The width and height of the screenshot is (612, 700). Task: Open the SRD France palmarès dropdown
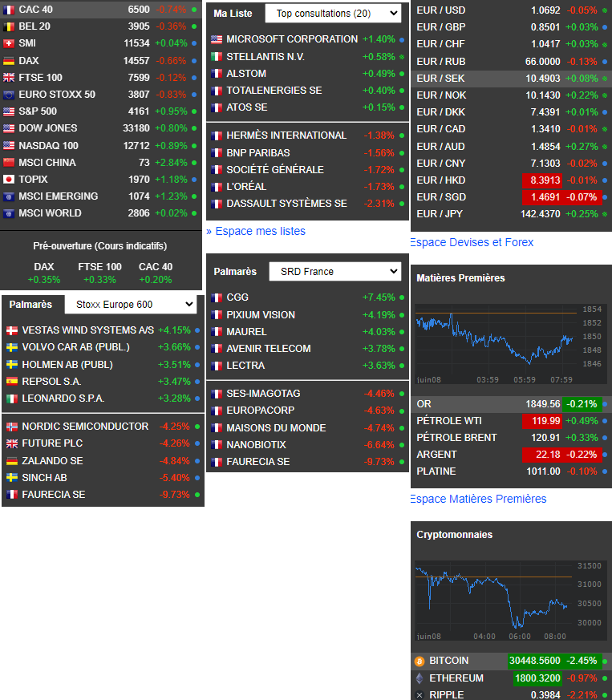pyautogui.click(x=334, y=272)
